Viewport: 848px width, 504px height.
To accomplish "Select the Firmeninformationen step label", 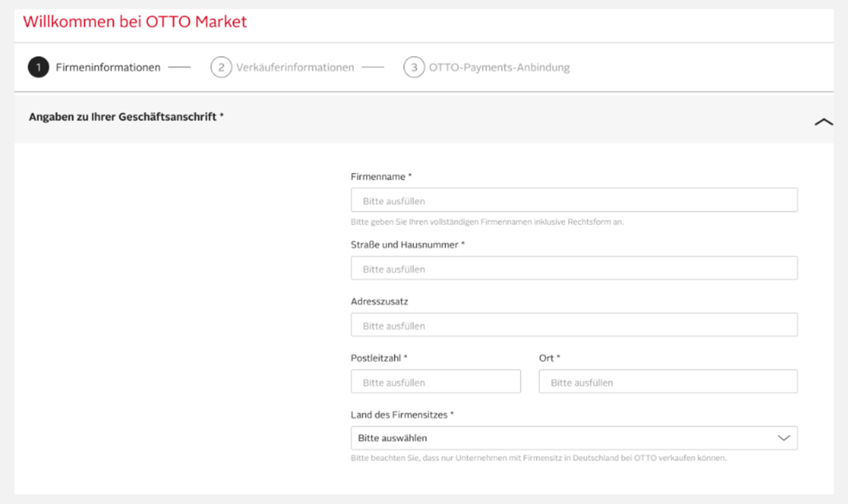I will [x=108, y=66].
